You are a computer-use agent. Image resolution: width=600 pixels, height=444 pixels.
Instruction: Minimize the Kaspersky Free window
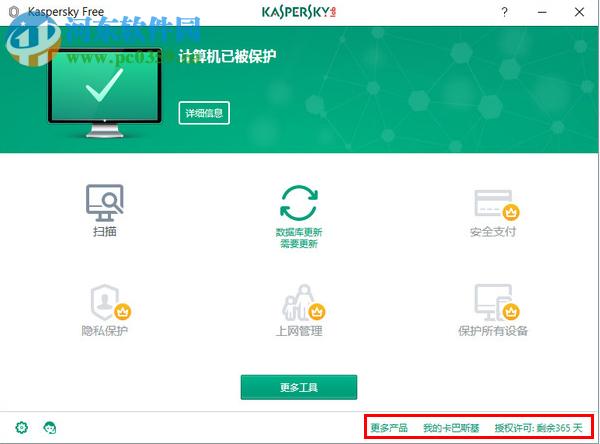pos(542,12)
